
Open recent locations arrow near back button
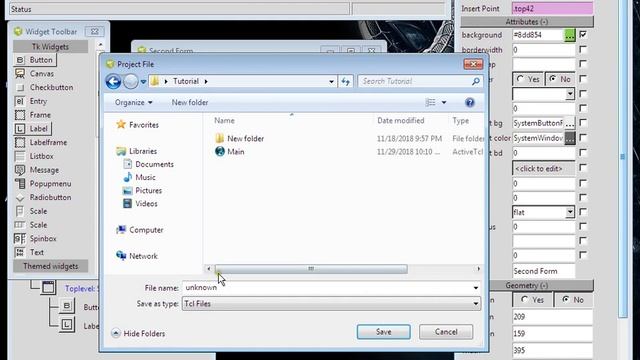click(x=143, y=82)
